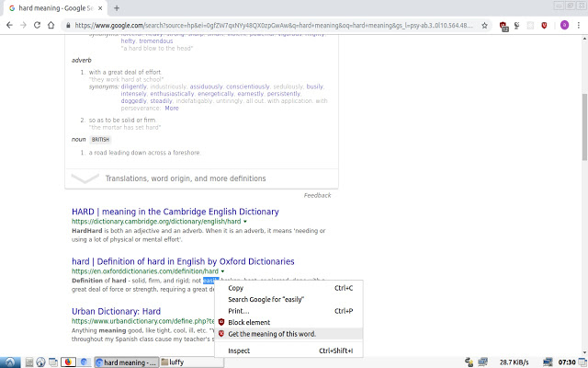Click the highlighted word 'easily' in the Oxford snippet
The height and width of the screenshot is (368, 588).
point(210,281)
